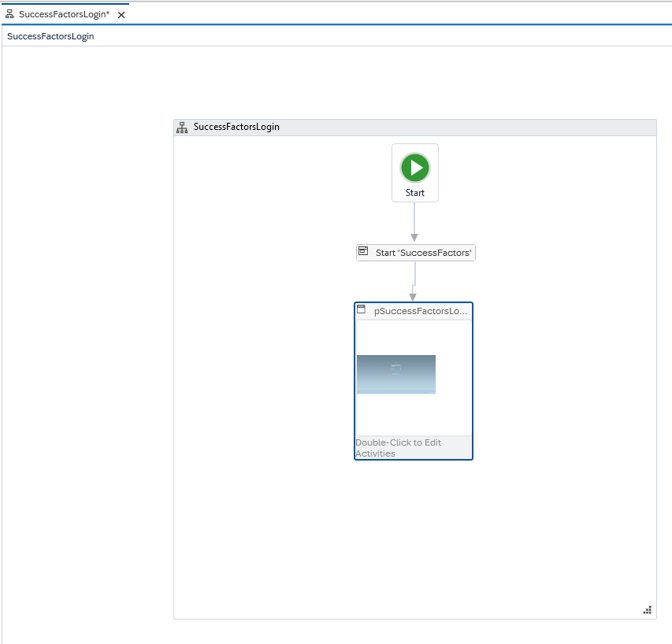This screenshot has width=672, height=644.
Task: Select the SuccessFactorsLogin container title
Action: [236, 127]
